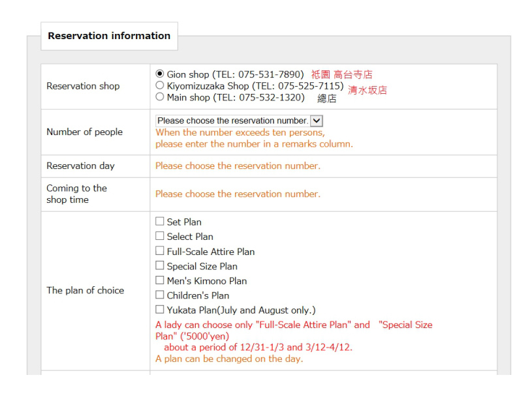Click the Reservation day notice text
532x401 pixels.
point(238,166)
